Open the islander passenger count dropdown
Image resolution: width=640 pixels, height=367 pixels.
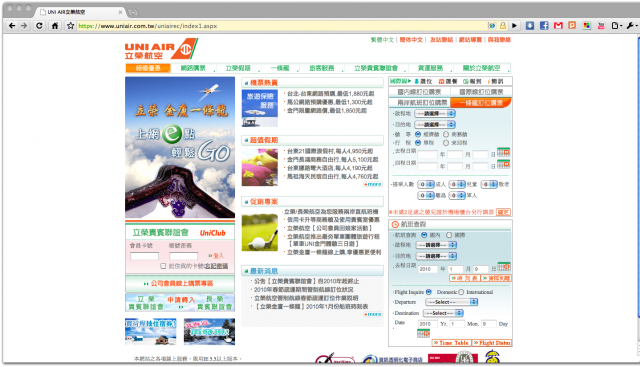point(426,196)
